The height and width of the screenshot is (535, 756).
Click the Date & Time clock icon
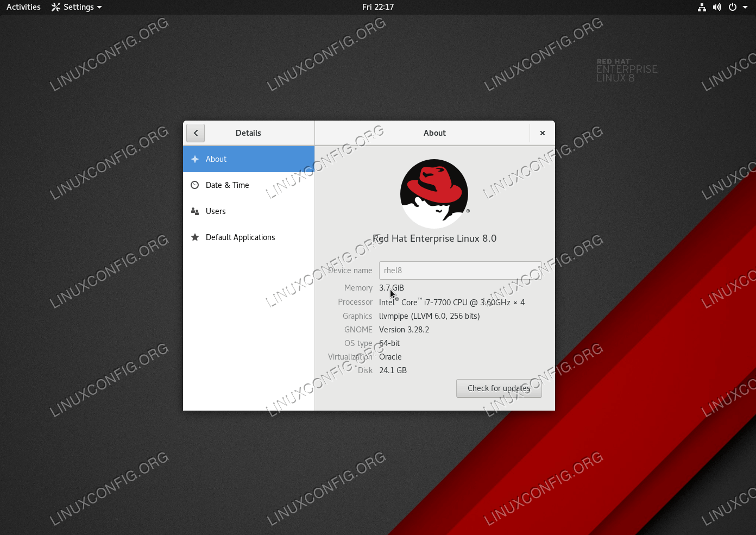195,185
